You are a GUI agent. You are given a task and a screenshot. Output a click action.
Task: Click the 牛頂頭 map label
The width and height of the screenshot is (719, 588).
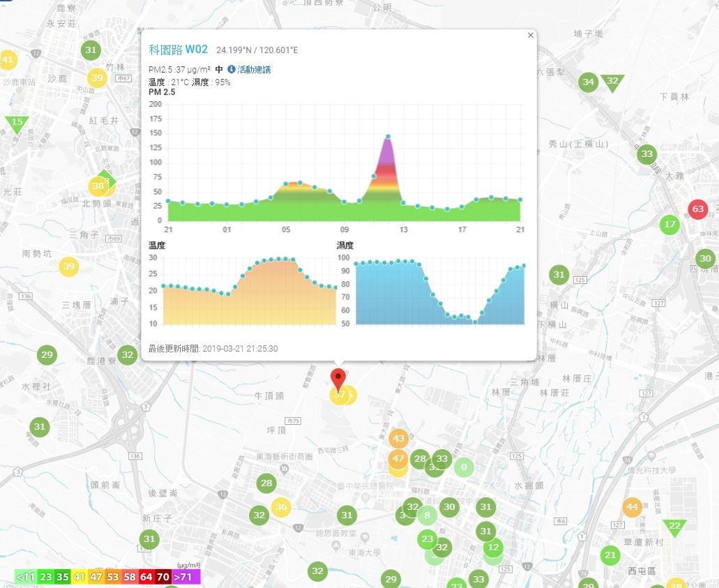pos(269,395)
